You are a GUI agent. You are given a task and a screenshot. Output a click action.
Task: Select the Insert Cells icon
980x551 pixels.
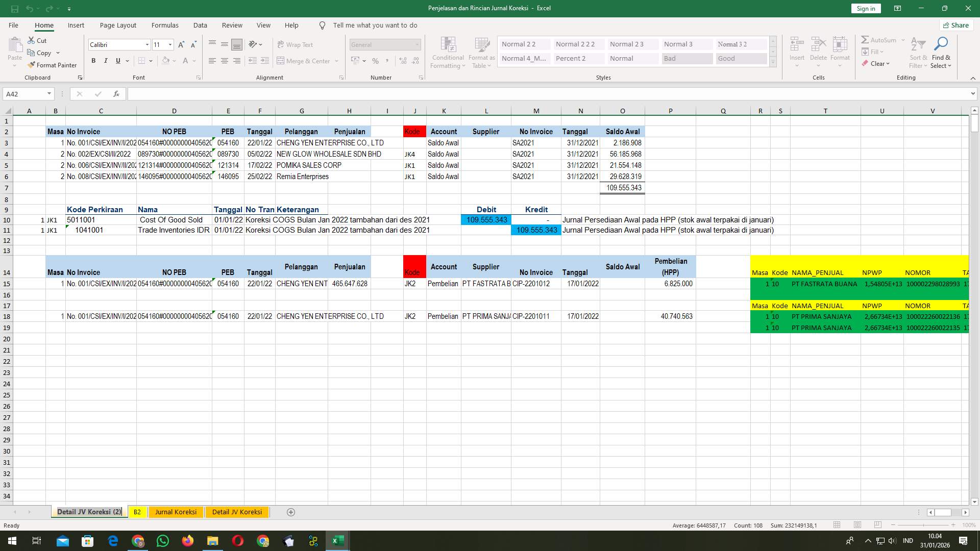(796, 48)
